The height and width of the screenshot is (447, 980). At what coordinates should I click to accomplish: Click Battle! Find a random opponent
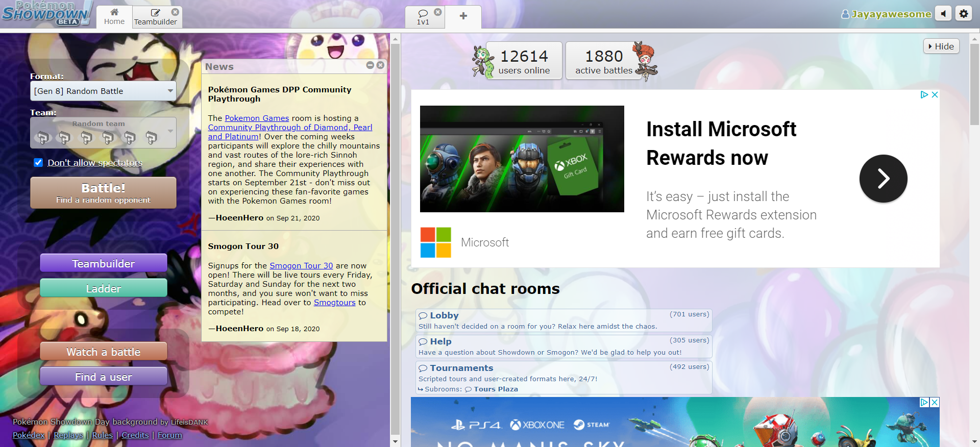coord(103,193)
